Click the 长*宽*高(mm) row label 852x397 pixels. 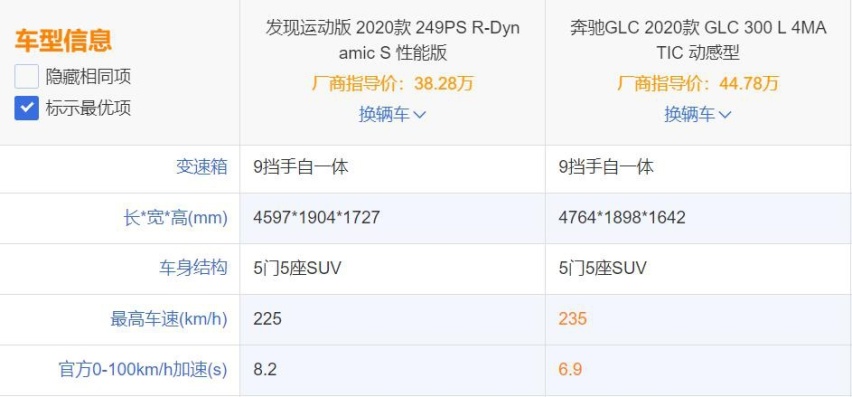point(175,218)
